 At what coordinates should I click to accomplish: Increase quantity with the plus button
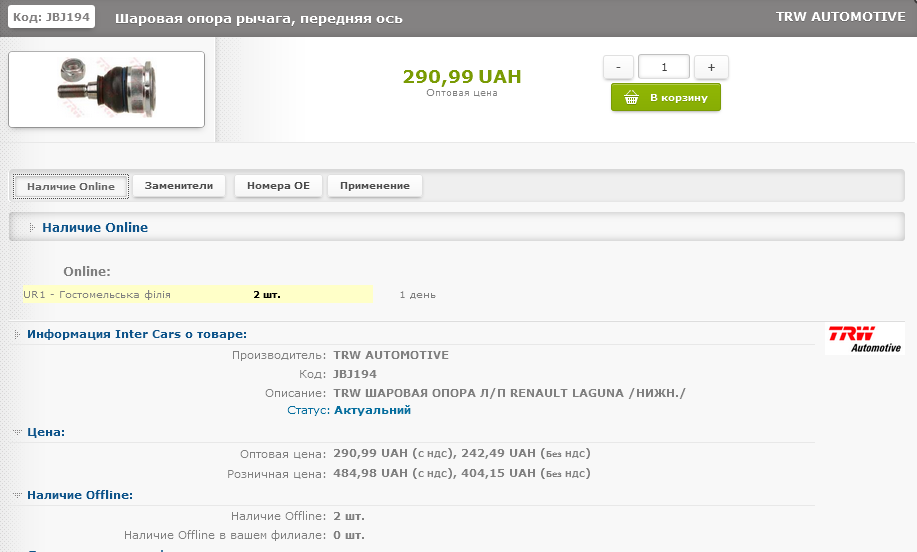[711, 67]
